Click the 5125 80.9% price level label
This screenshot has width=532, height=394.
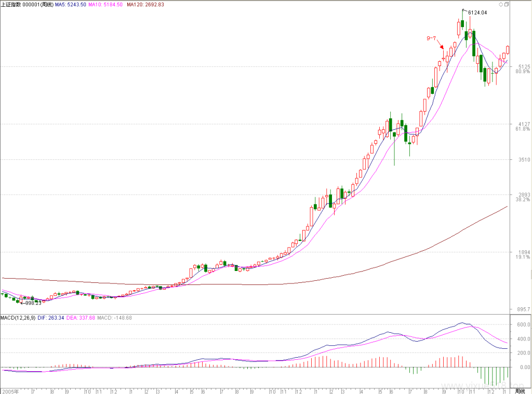tap(523, 69)
